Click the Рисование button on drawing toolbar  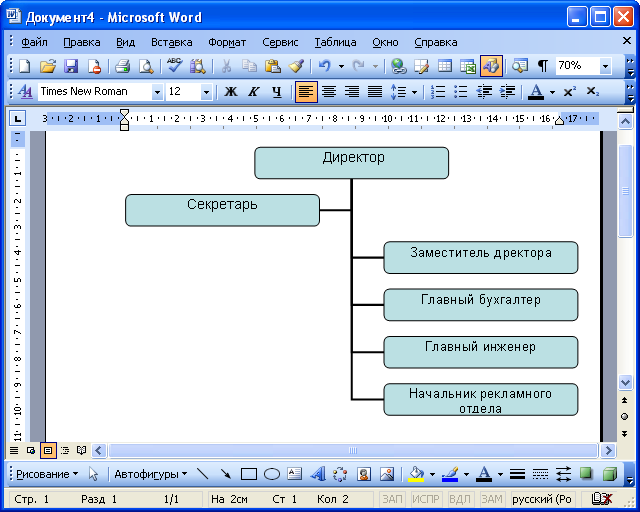[46, 474]
